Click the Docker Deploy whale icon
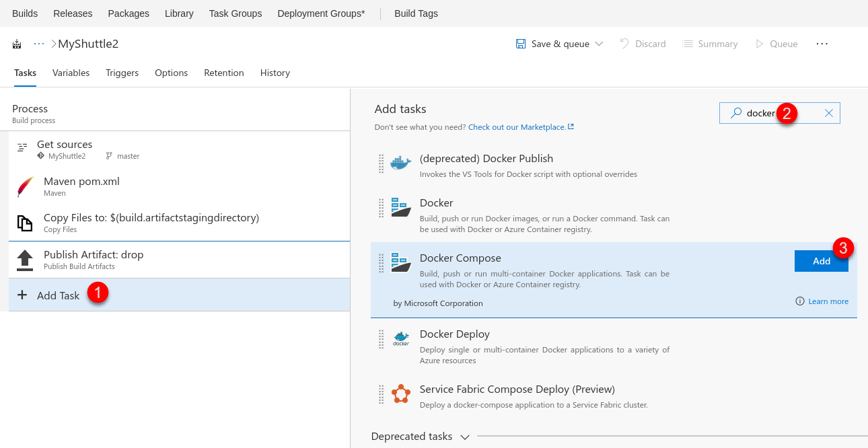Screen dimensions: 868x448 coord(400,338)
